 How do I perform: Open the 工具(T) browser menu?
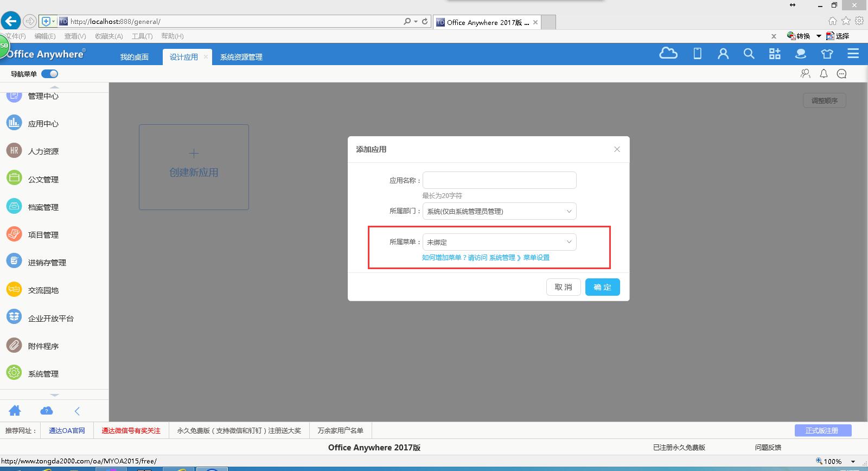pos(142,36)
